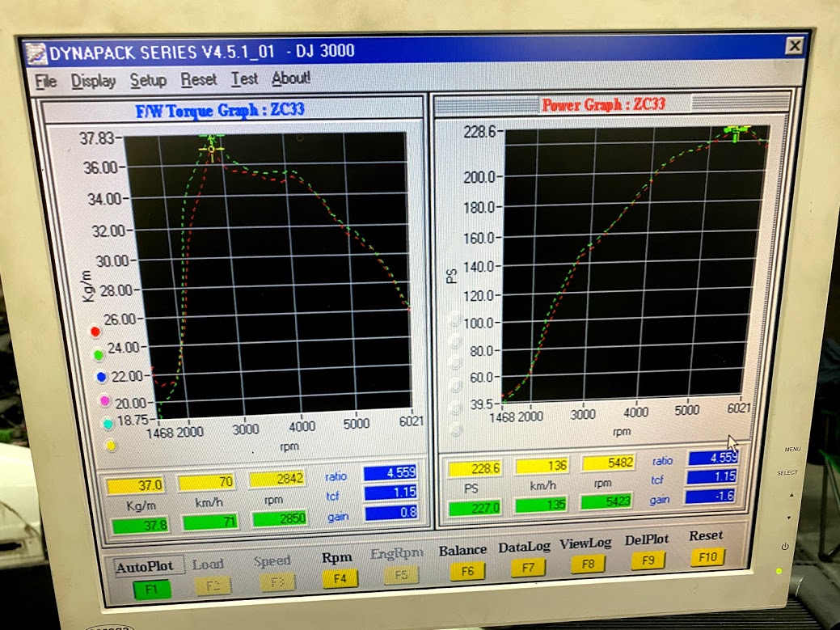The height and width of the screenshot is (630, 840).
Task: Click the vertical PS power axis label
Action: (x=452, y=276)
